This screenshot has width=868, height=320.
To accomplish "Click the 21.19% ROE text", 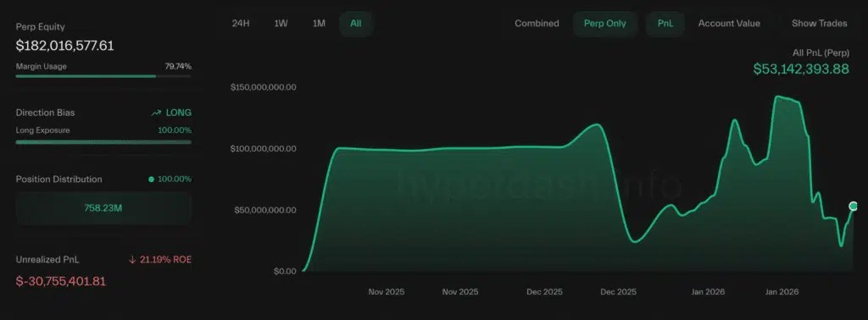I will pos(165,260).
